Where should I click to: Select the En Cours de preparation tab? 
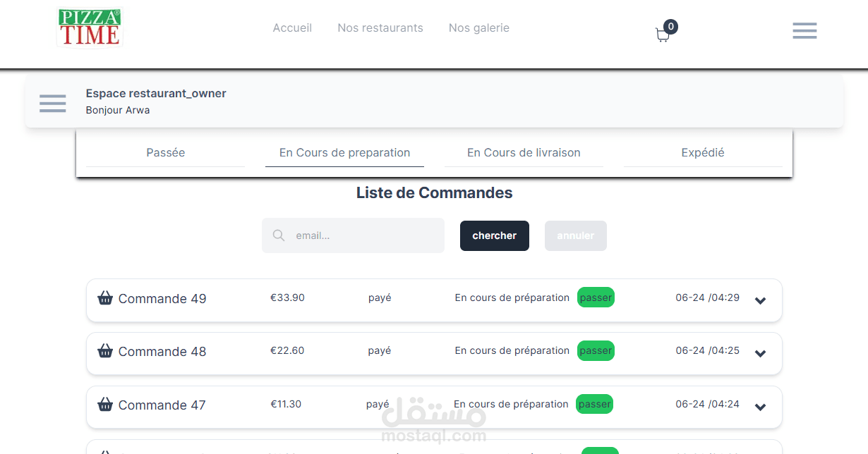344,152
